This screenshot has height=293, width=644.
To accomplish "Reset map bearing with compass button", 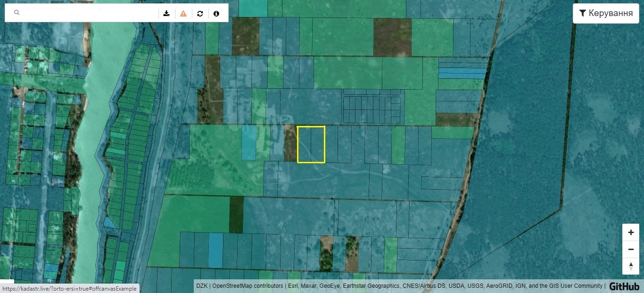I will pyautogui.click(x=631, y=266).
